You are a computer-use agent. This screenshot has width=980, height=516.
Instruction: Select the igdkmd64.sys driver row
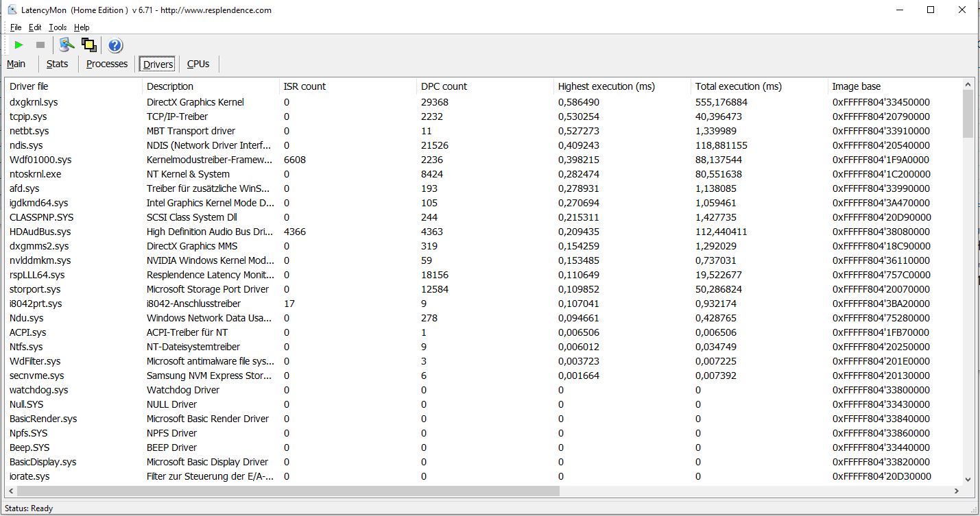(x=483, y=203)
